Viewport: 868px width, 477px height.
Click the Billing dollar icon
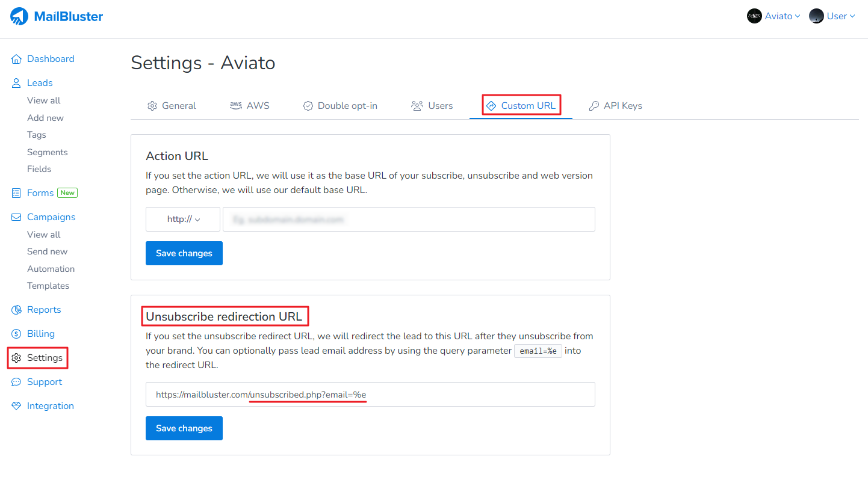(16, 334)
